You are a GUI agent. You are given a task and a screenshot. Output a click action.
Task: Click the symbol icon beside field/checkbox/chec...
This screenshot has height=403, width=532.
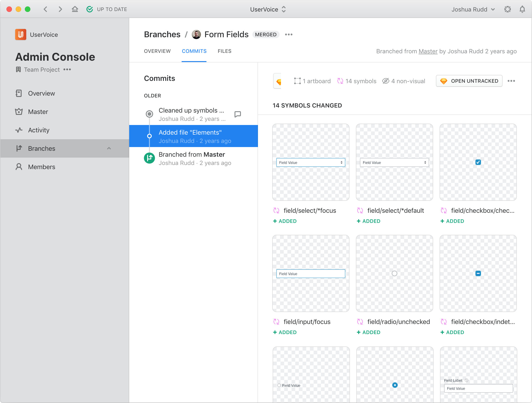[444, 210]
